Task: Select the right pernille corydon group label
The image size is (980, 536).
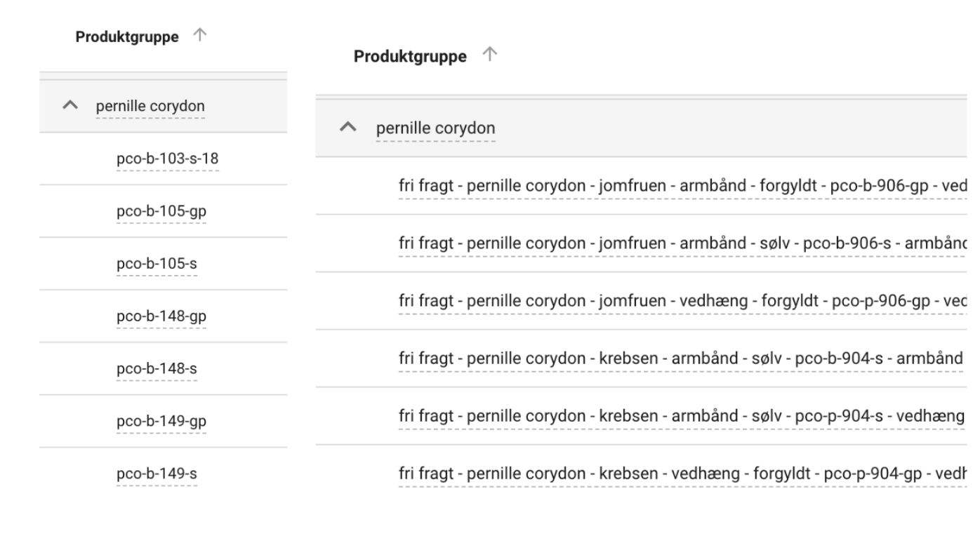Action: click(x=435, y=128)
